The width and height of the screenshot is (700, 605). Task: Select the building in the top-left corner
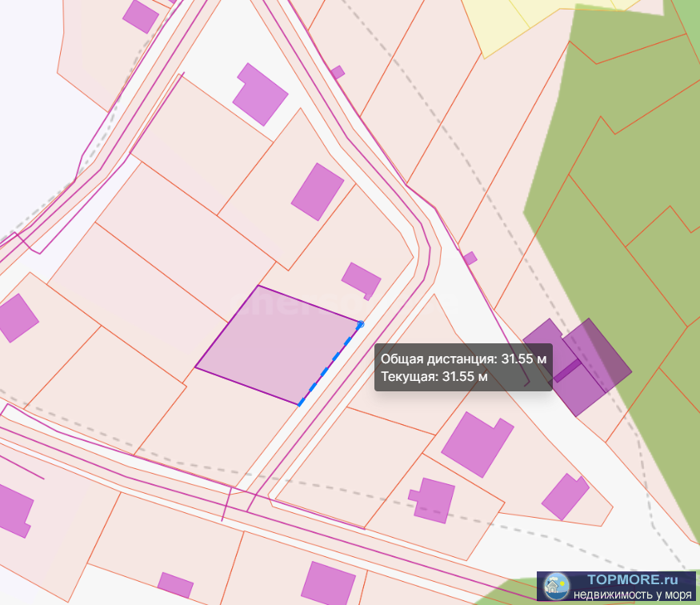[141, 15]
